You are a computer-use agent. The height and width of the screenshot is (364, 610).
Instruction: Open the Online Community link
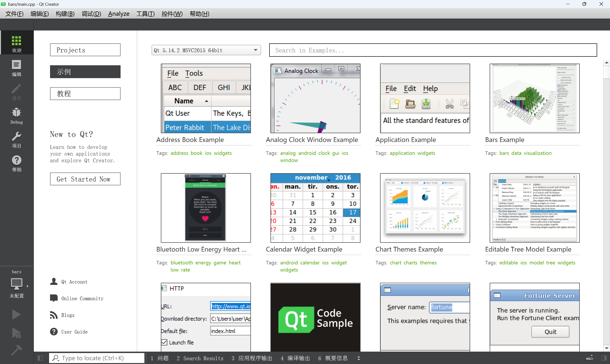82,298
